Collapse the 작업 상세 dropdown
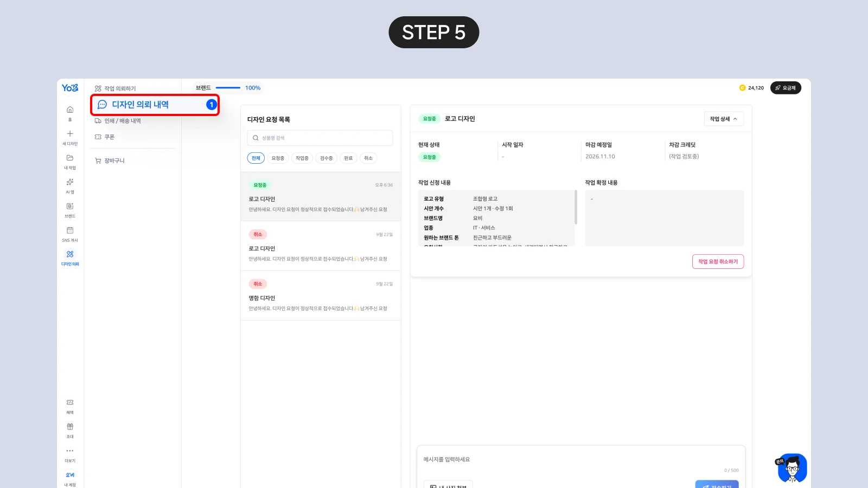 pos(724,119)
